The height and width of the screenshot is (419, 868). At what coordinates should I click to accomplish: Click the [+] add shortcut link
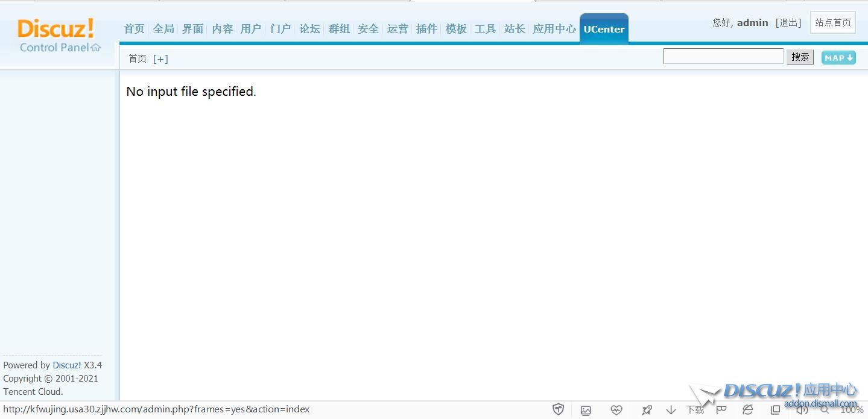pyautogui.click(x=160, y=58)
